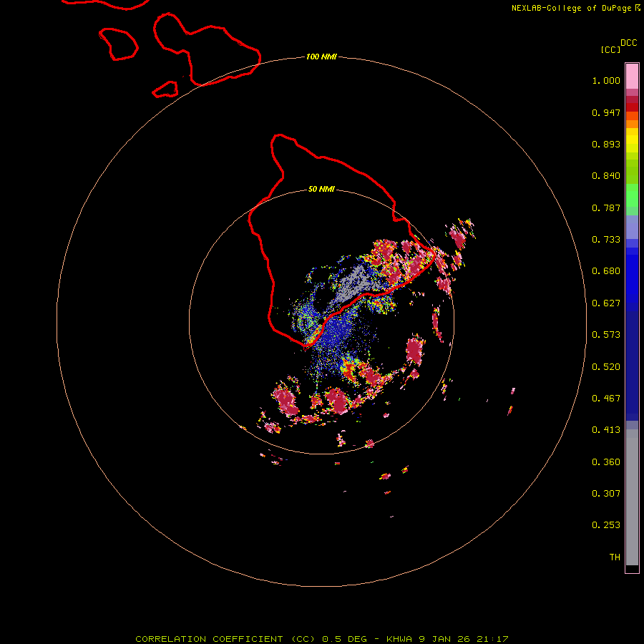Click the KHWA 9 JAN 26 21:17 timestamp

coord(447,639)
